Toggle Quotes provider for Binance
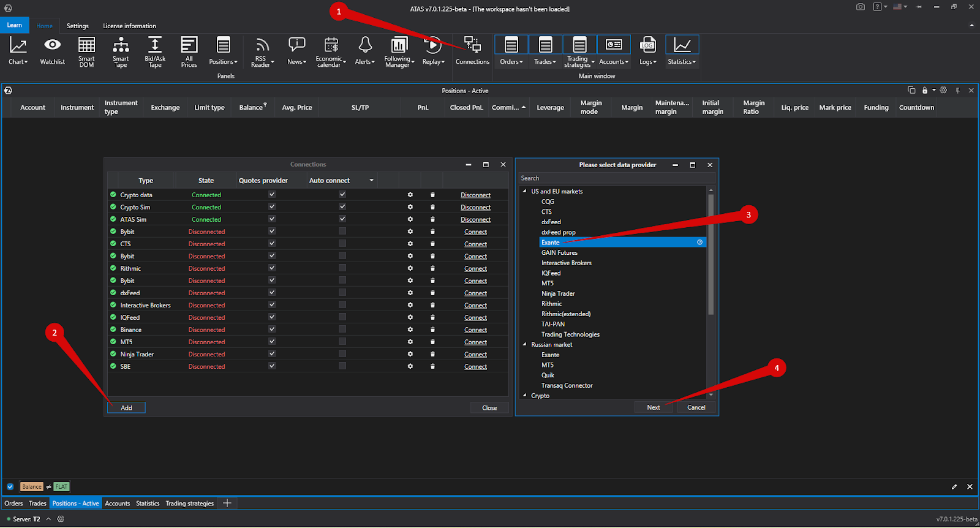This screenshot has width=980, height=528. click(272, 329)
